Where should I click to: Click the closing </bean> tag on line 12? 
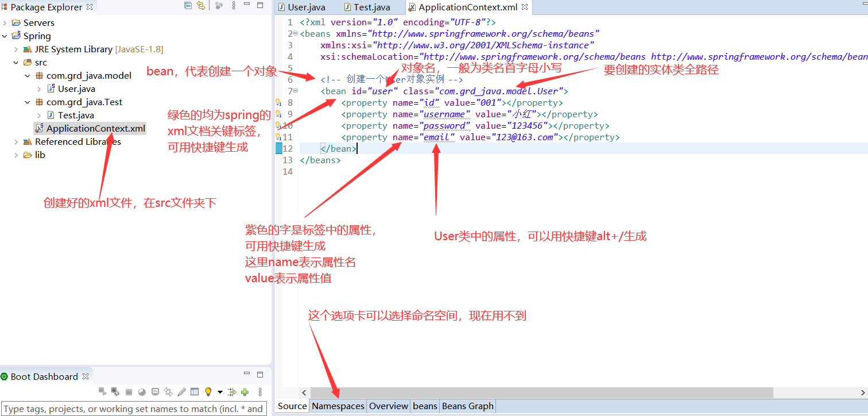338,149
